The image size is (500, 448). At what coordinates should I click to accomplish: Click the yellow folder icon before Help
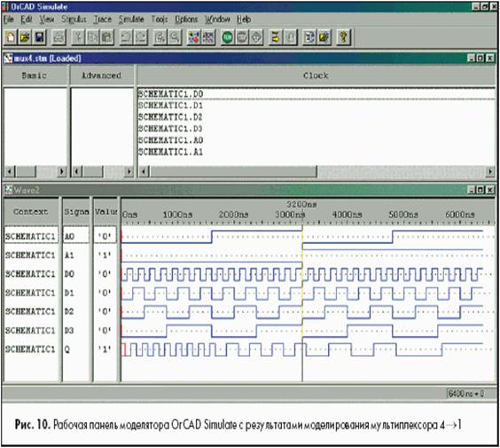coord(324,37)
